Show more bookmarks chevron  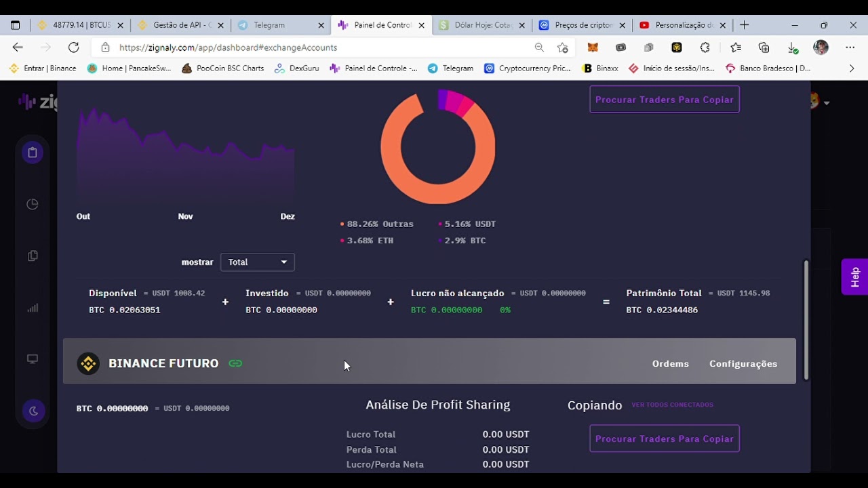(x=852, y=68)
